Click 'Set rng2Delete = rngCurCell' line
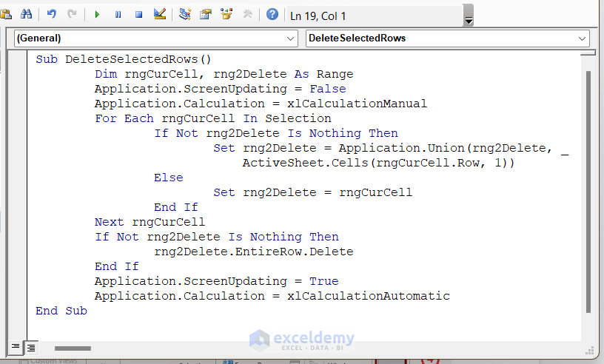The width and height of the screenshot is (604, 364). point(313,192)
